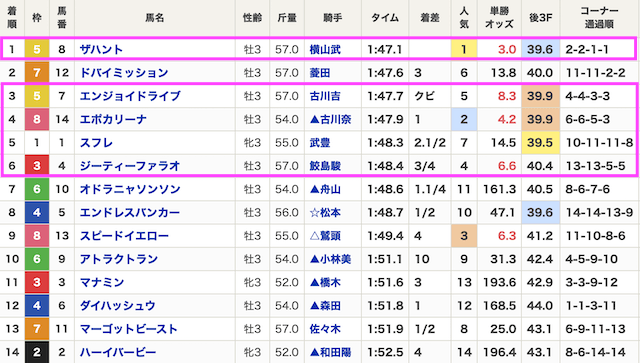The image size is (640, 363).
Task: Click the 着差 column header
Action: 430,18
